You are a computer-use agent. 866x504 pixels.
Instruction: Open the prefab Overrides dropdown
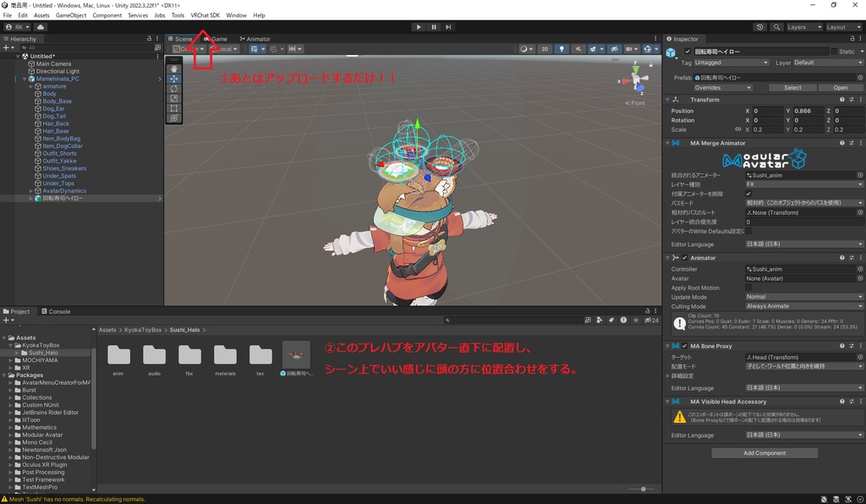point(723,88)
